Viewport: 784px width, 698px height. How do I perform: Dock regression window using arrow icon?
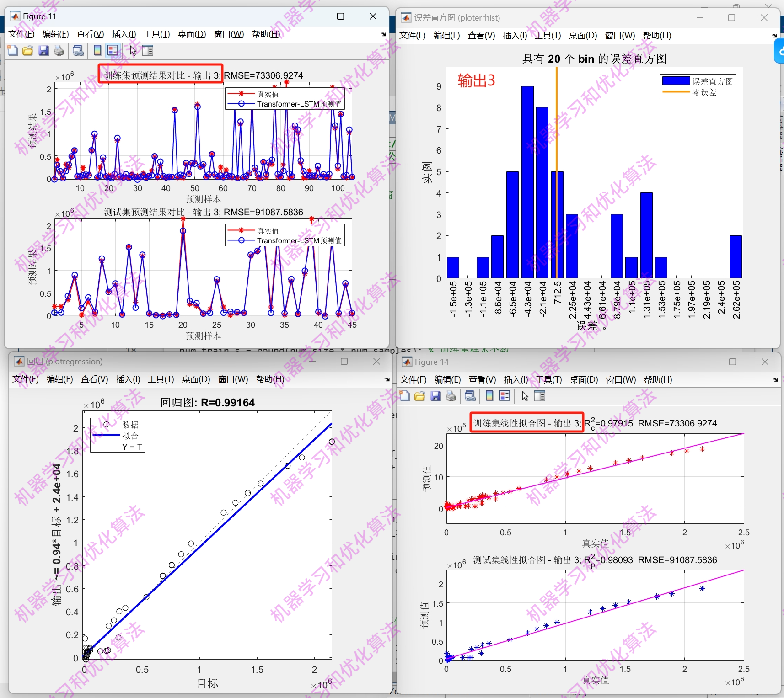(387, 379)
